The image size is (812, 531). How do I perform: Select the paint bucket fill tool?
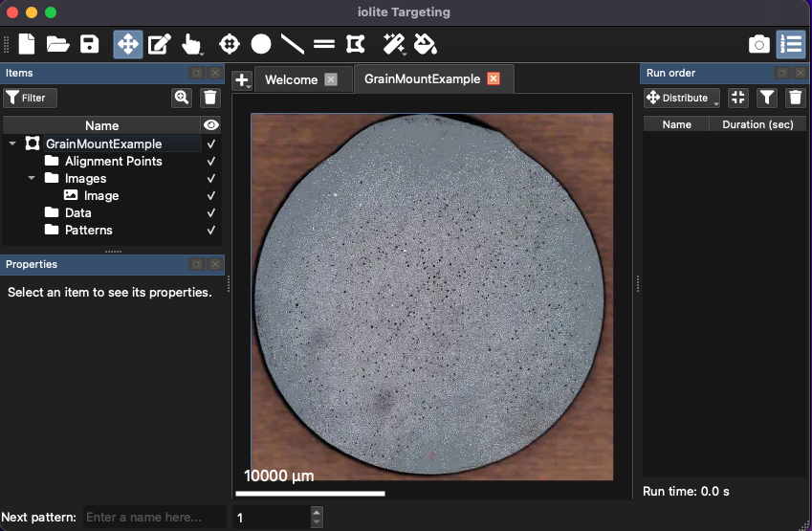[x=426, y=44]
